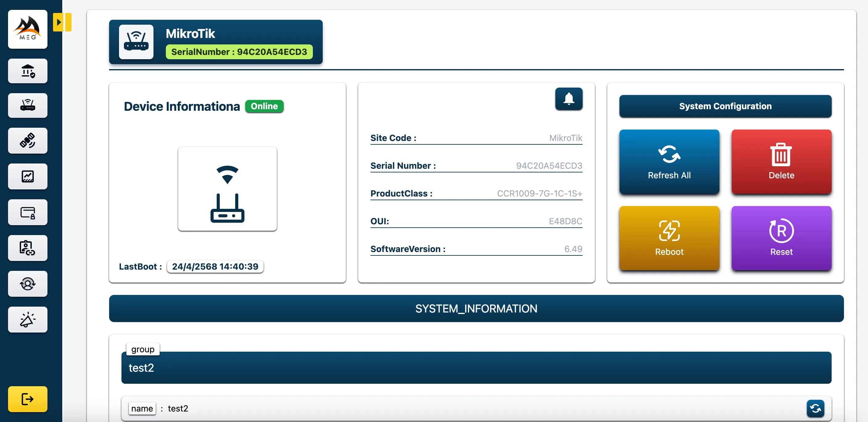Collapse the SYSTEM_INFORMATION section header
The height and width of the screenshot is (422, 868).
click(x=476, y=308)
